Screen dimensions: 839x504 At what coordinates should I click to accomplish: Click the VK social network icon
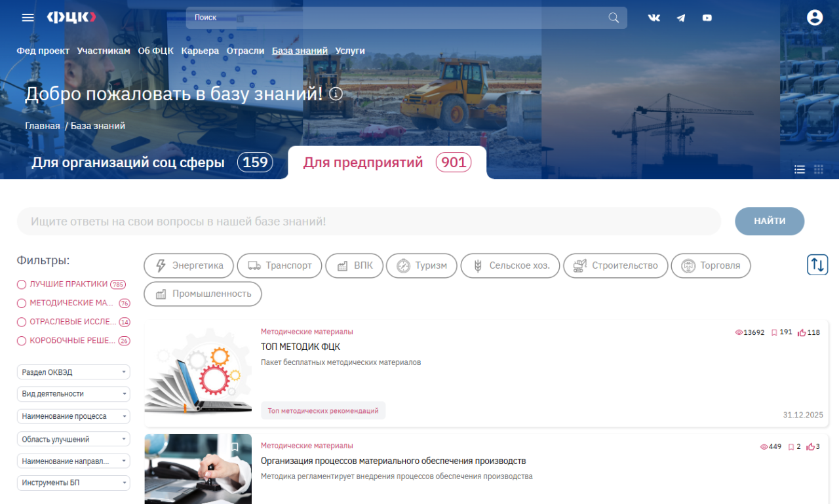click(x=654, y=18)
